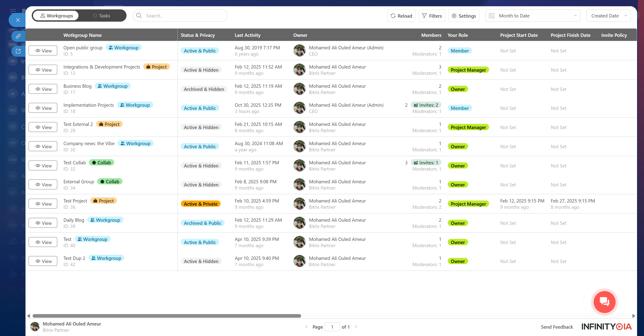This screenshot has height=336, width=644.
Task: Click View eye button for Daily Blog
Action: (x=43, y=223)
